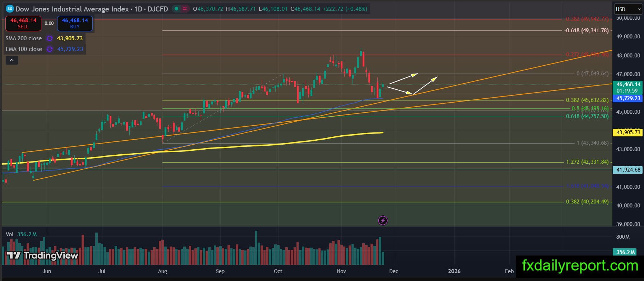Click the change value +222.72 (+0.48%)
The image size is (644, 281).
[x=345, y=9]
